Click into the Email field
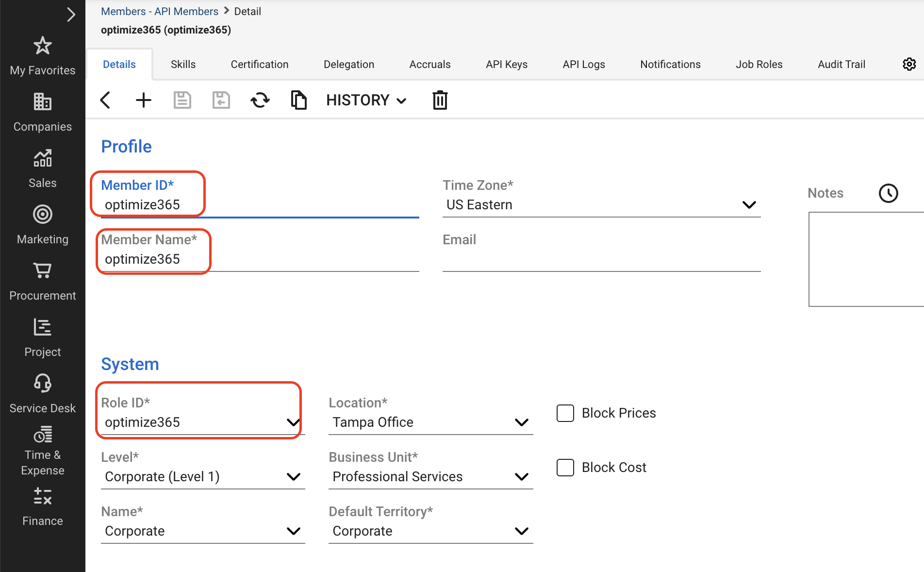Image resolution: width=924 pixels, height=572 pixels. [x=601, y=259]
